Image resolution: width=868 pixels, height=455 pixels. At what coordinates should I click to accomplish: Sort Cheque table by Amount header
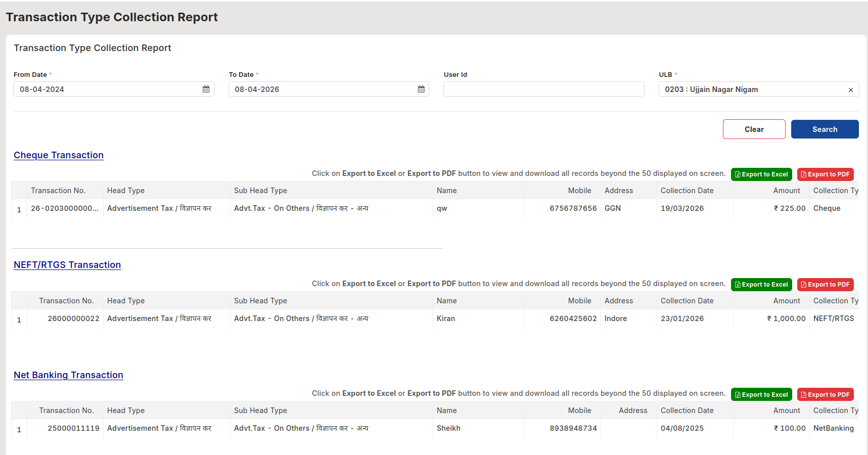click(x=771, y=191)
